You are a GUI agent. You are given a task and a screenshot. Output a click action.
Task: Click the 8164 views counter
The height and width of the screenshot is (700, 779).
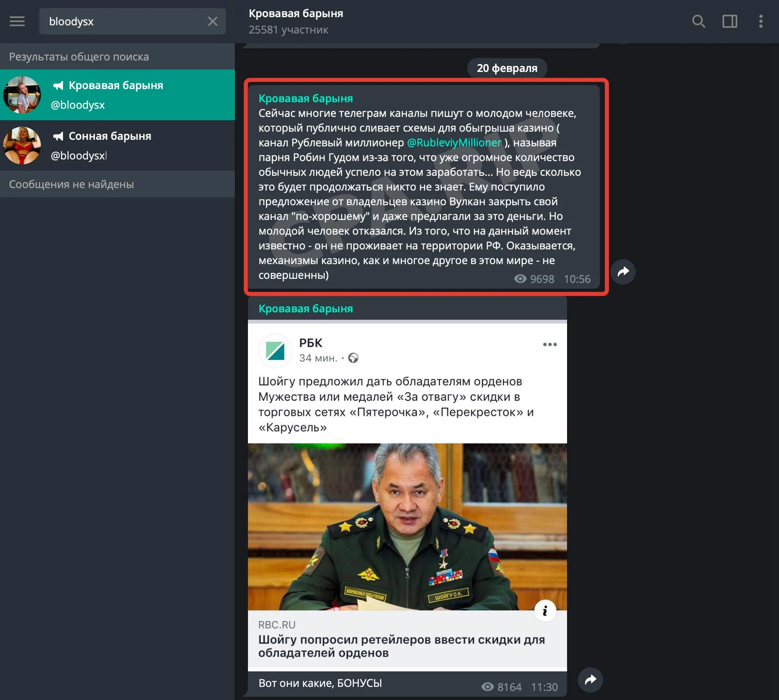pos(502,687)
